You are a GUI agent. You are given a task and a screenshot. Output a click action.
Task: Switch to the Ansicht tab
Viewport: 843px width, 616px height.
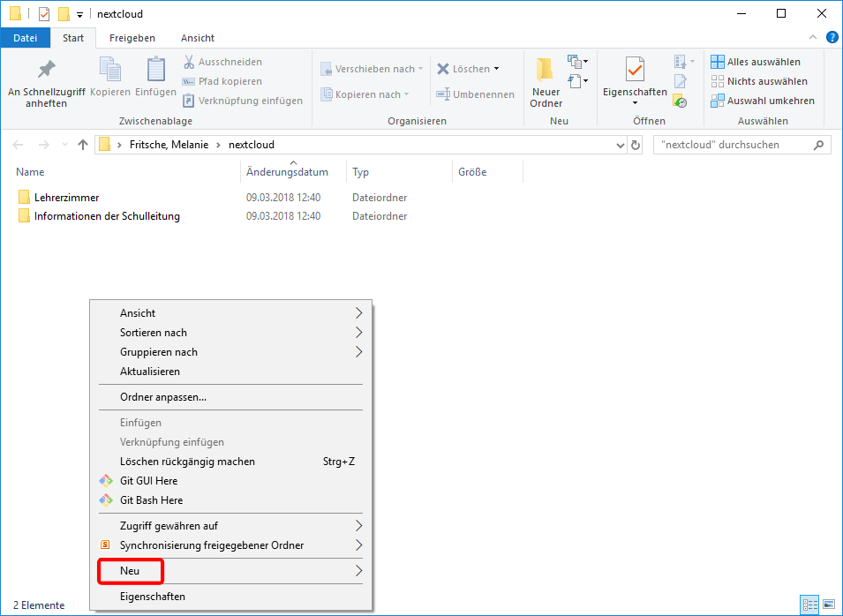point(198,38)
